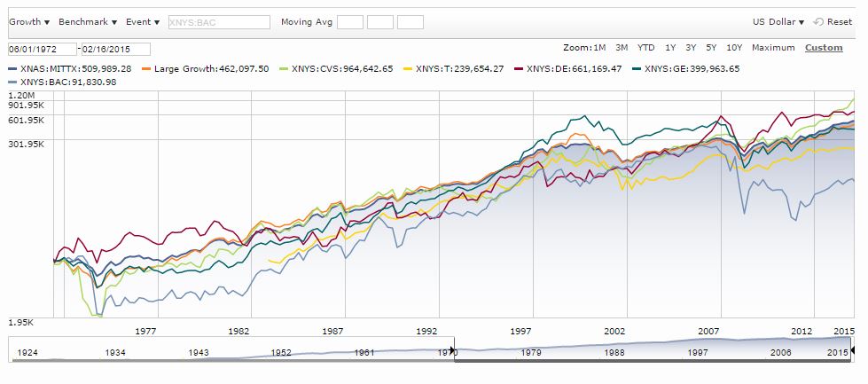Open the Growth dropdown menu
Viewport: 868px width, 384px height.
click(x=29, y=21)
